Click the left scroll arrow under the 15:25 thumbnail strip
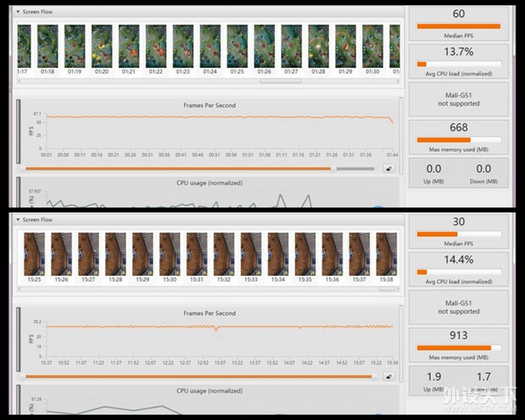Viewport: 525px width, 420px height. 19,289
